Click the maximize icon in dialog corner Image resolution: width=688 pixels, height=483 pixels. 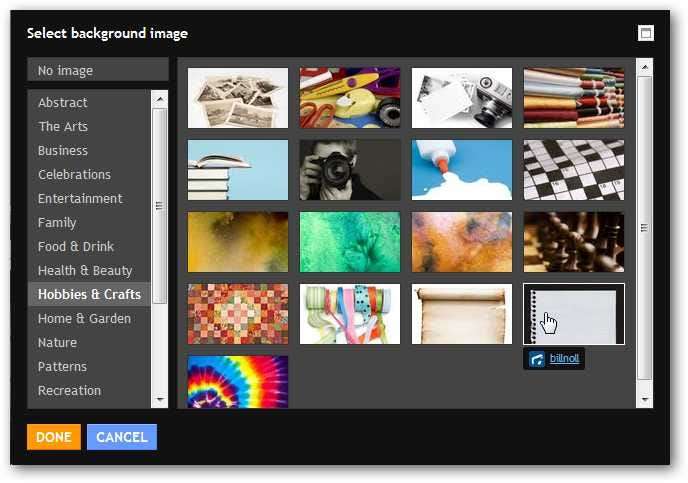point(645,33)
